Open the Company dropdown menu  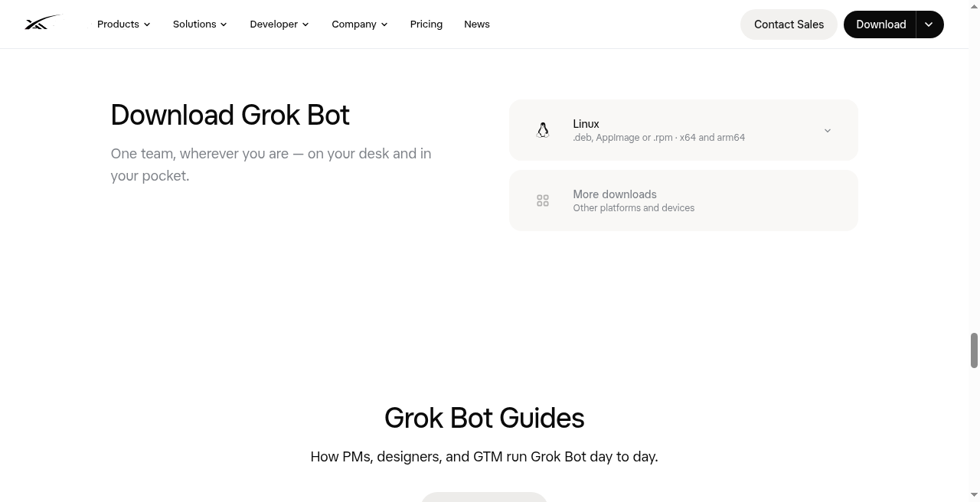(360, 24)
